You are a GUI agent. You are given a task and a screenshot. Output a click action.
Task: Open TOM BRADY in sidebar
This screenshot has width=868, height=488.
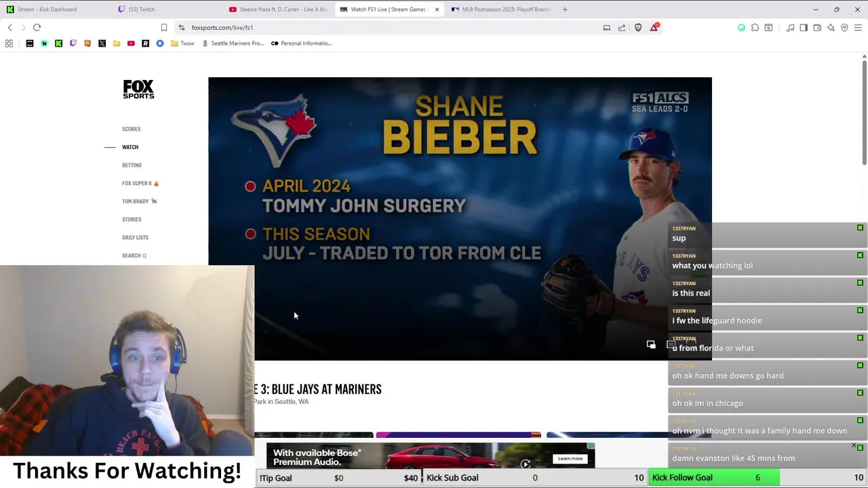(140, 201)
